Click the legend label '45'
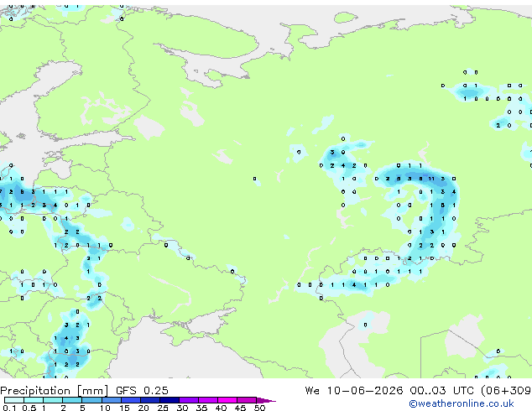The width and height of the screenshot is (532, 411). [x=240, y=408]
